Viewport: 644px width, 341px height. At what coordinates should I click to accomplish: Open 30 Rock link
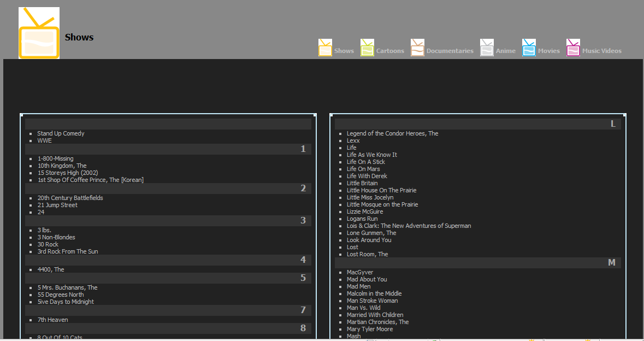[48, 244]
